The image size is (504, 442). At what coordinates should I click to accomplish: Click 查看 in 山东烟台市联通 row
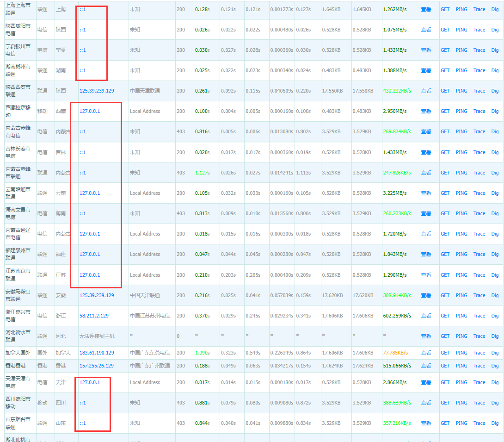[425, 423]
